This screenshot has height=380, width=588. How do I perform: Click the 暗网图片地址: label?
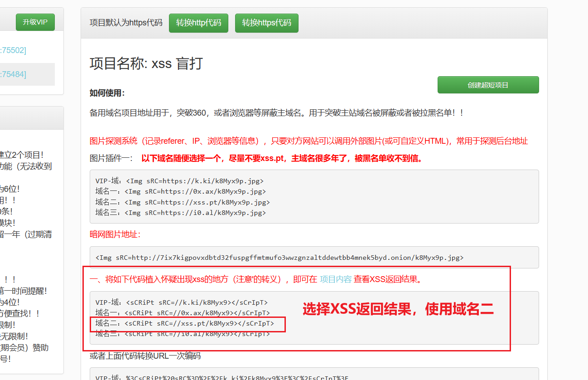pos(115,234)
